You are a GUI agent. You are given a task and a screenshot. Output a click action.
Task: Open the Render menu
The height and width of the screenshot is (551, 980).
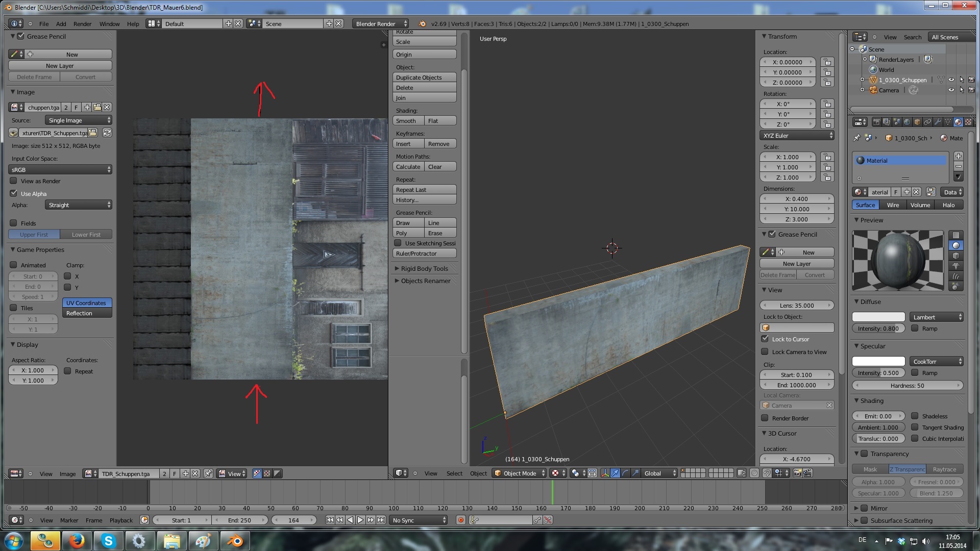point(82,24)
